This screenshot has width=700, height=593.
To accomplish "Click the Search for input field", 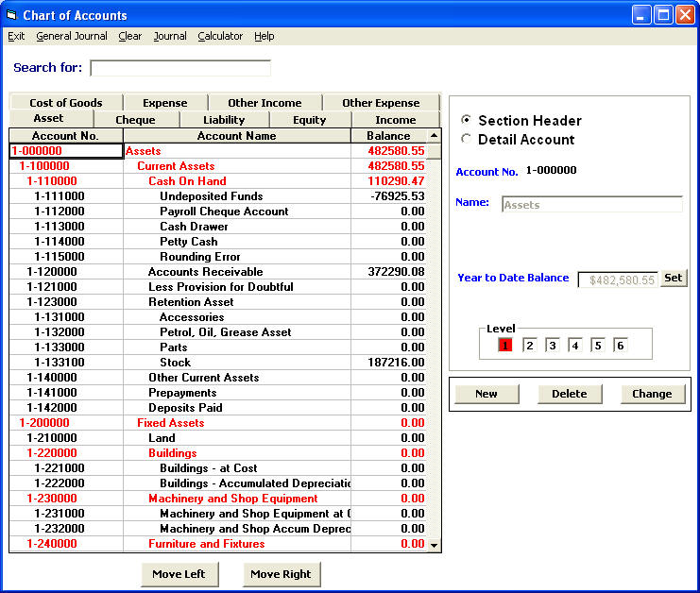I will click(x=179, y=68).
